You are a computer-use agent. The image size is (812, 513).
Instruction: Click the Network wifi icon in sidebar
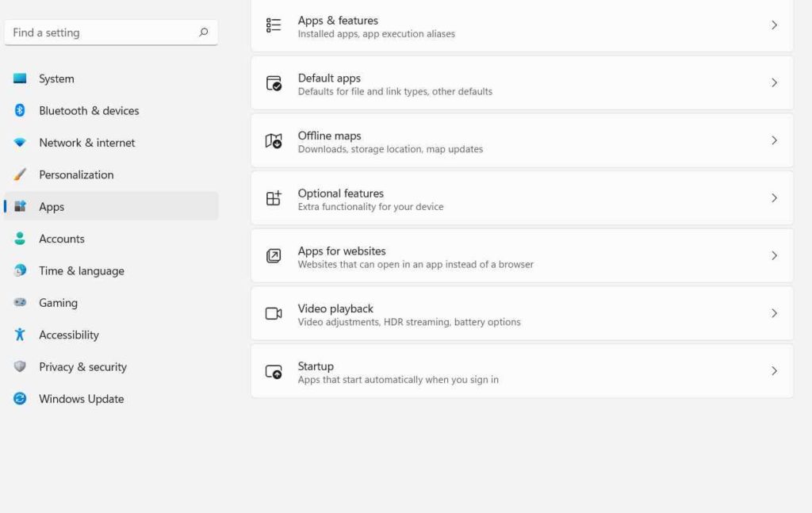[20, 143]
